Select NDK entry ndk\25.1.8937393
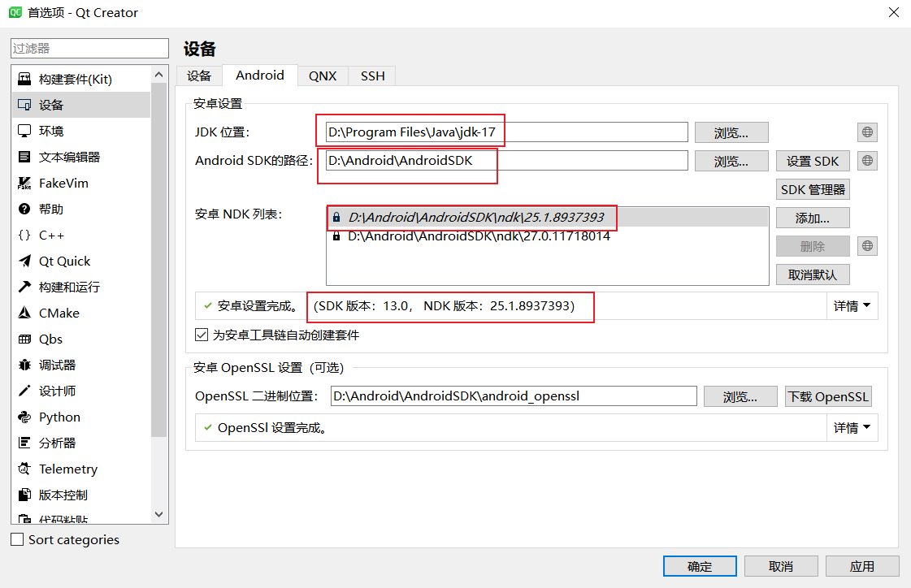 pyautogui.click(x=547, y=217)
